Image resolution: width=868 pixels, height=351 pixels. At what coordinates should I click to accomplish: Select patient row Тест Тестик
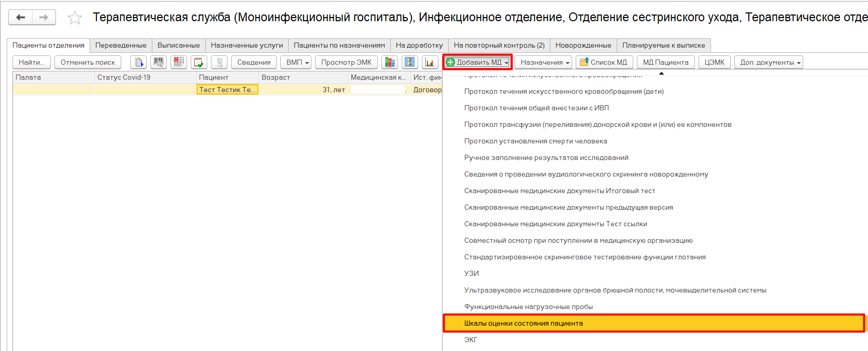(227, 90)
